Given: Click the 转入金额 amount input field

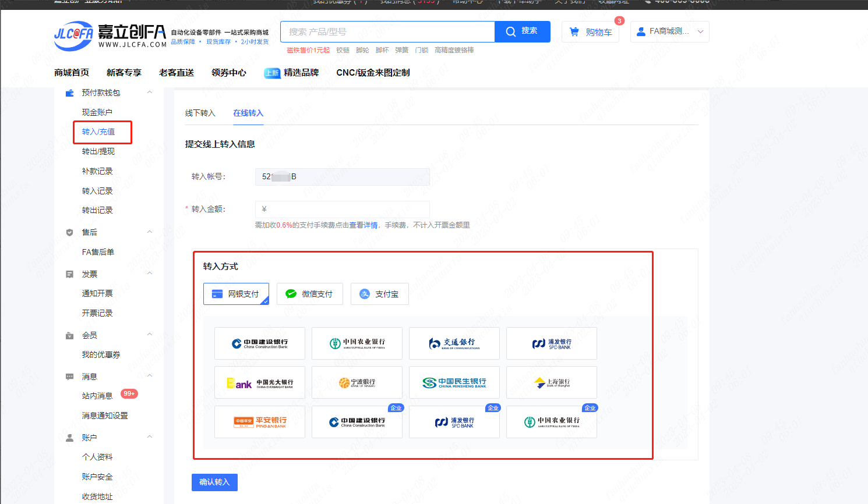Looking at the screenshot, I should (343, 209).
